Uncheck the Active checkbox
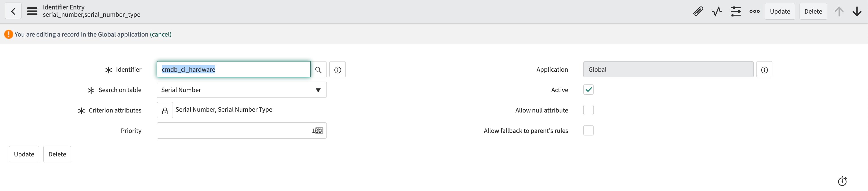Screen dimensions: 868x191 pos(588,90)
